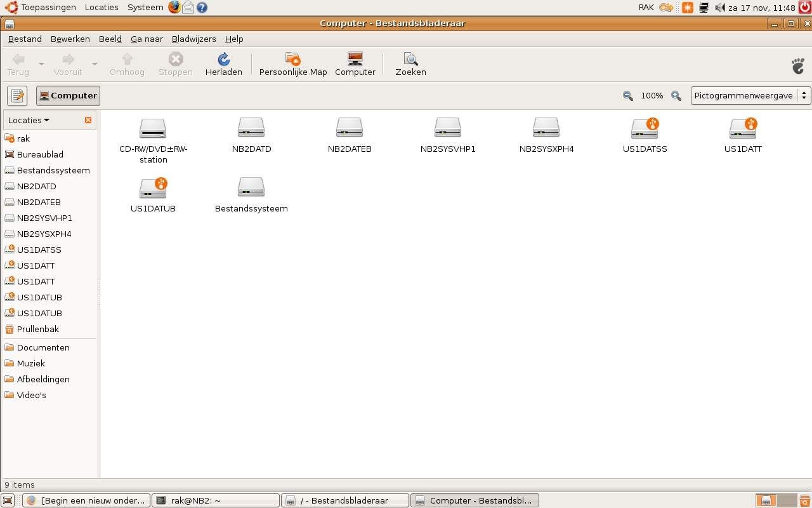Open the Bewerken menu

70,39
